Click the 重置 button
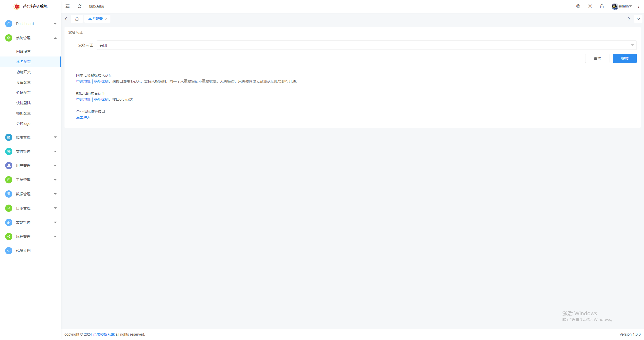Screen dimensions: 644x340 pos(597,58)
